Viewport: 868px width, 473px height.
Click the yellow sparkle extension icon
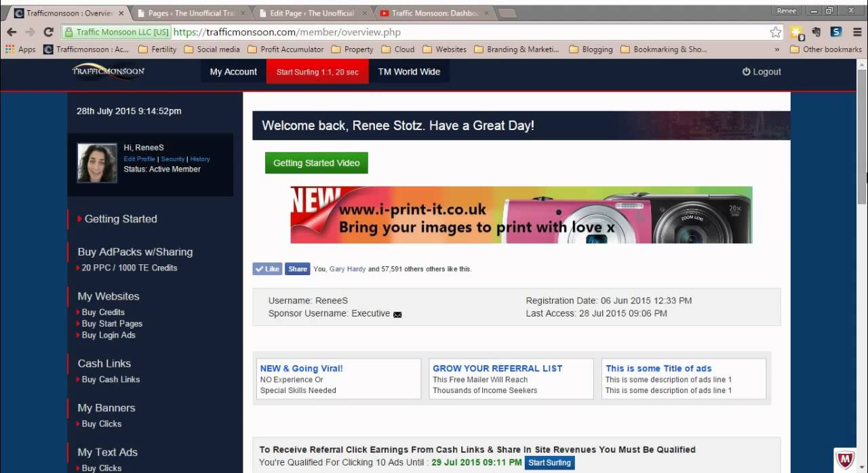pos(797,32)
